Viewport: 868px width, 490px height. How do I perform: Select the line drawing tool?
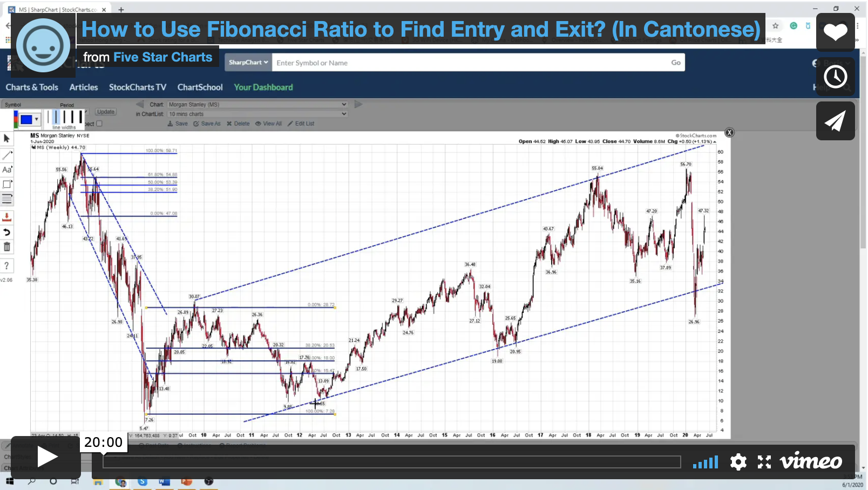click(7, 155)
